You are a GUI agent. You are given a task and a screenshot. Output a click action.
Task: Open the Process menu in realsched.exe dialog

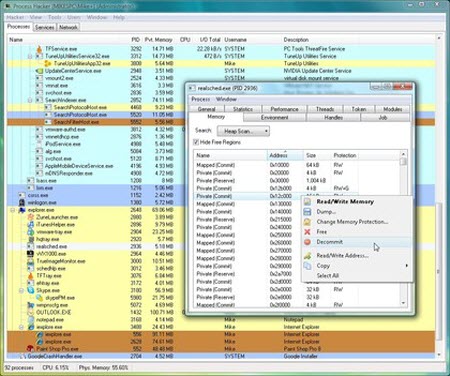coord(201,99)
